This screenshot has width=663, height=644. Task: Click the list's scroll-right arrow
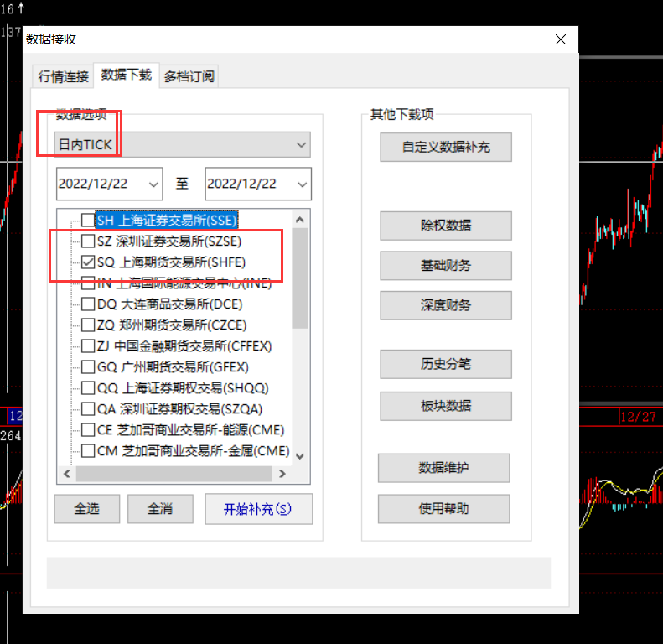click(282, 474)
